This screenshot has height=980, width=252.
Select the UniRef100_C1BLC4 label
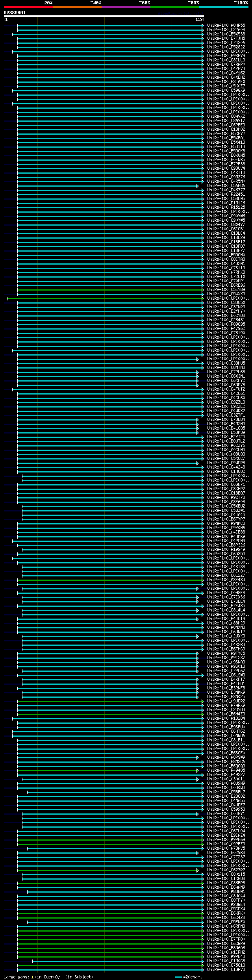[x=226, y=233]
